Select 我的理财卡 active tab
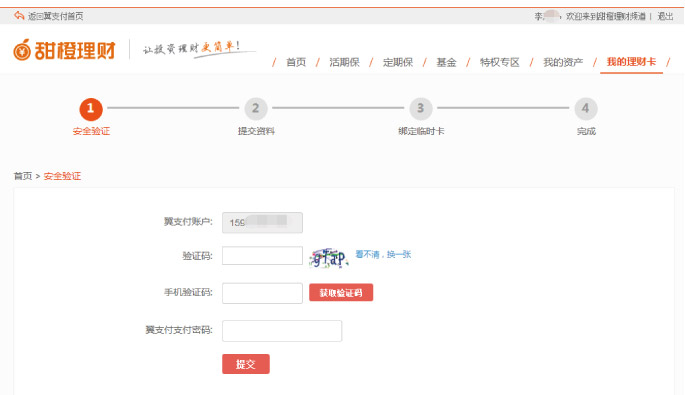Viewport: 685px width, 395px height. (631, 62)
